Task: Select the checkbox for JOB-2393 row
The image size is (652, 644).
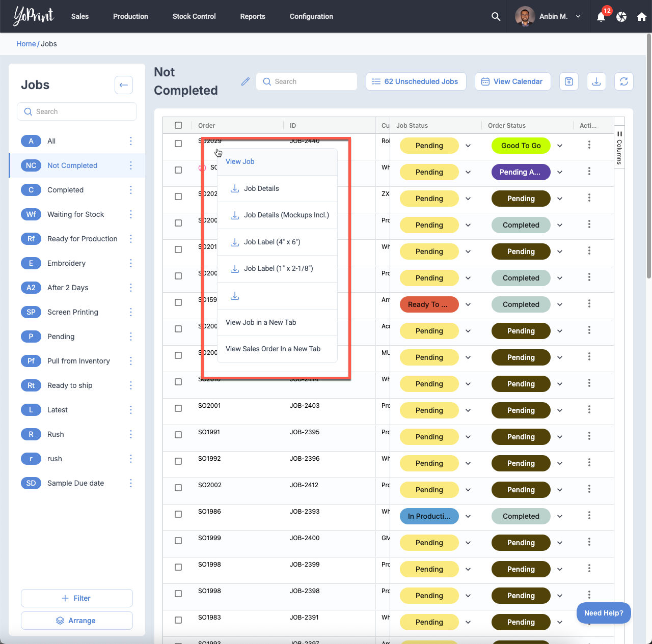Action: [178, 514]
